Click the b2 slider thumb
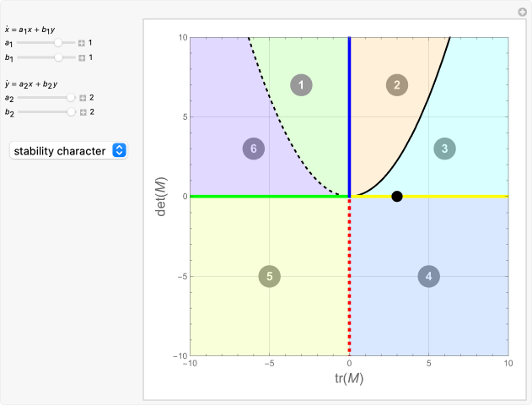Viewport: 532px width, 406px height. coord(72,111)
